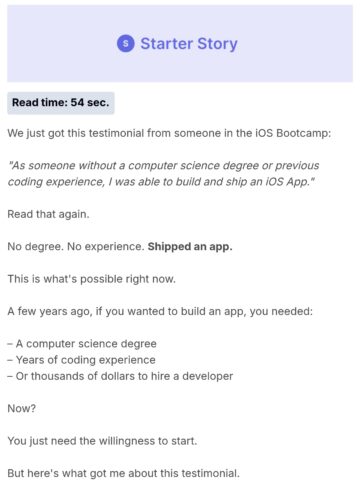
Task: Click You just need the willingness to start.
Action: [x=102, y=441]
